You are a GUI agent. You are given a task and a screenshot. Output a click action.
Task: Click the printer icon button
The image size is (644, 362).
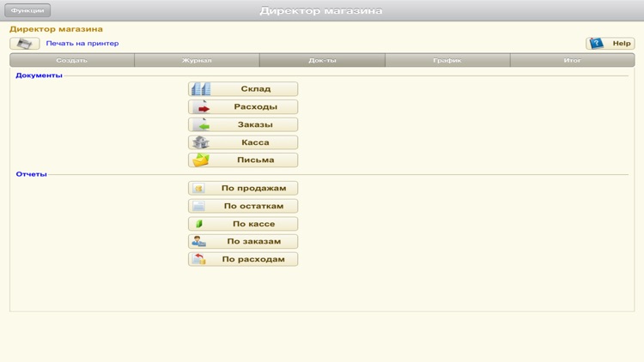25,44
